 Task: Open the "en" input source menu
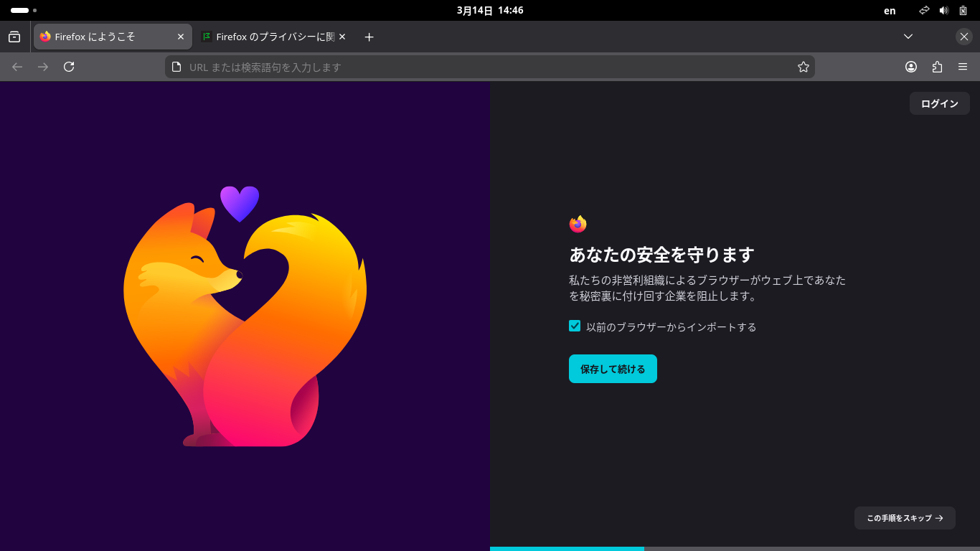tap(890, 11)
